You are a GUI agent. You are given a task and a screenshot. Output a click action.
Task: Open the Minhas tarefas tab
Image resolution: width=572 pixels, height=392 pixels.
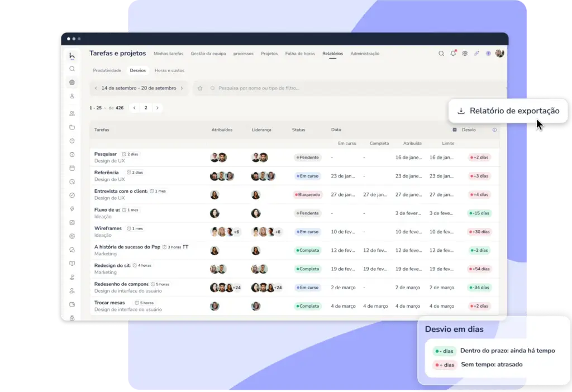point(169,54)
